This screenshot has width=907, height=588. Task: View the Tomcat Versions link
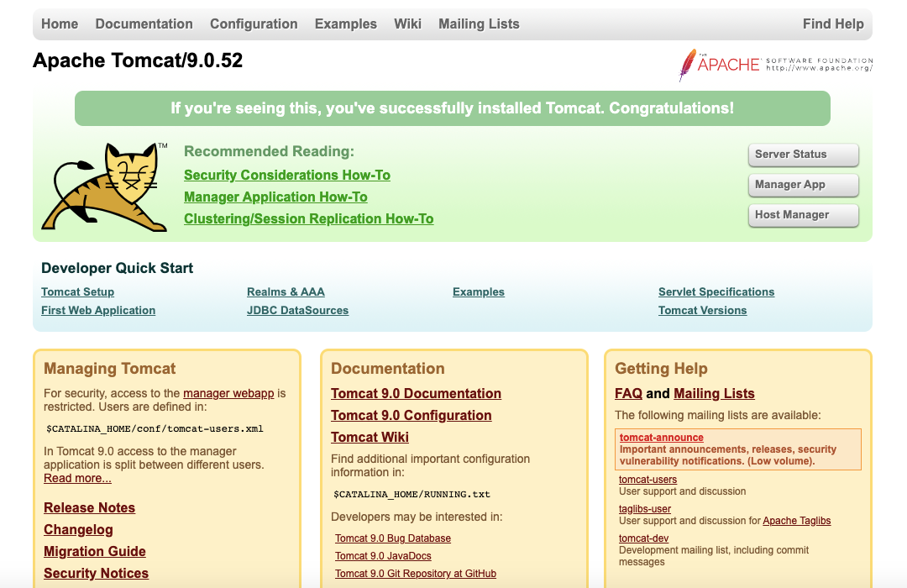click(702, 310)
